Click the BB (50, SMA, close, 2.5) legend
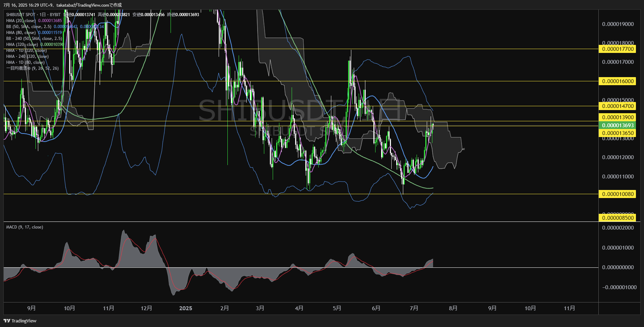The height and width of the screenshot is (327, 644). pos(29,27)
